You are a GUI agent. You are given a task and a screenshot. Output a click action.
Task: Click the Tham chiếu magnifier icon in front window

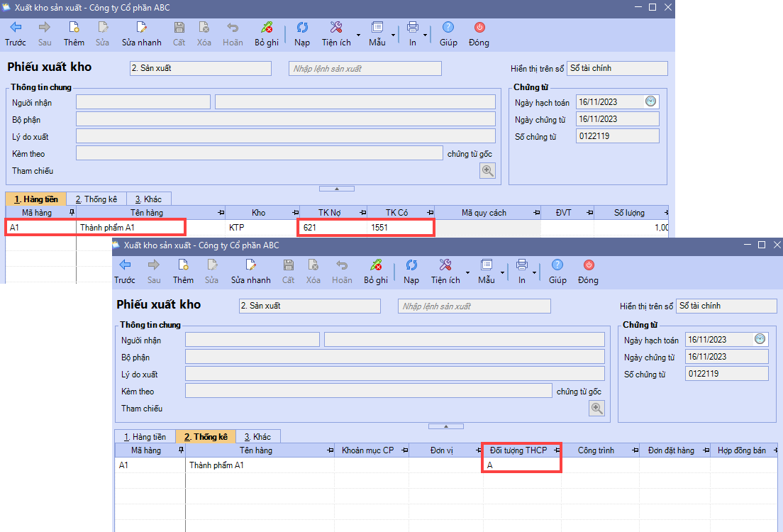(596, 408)
